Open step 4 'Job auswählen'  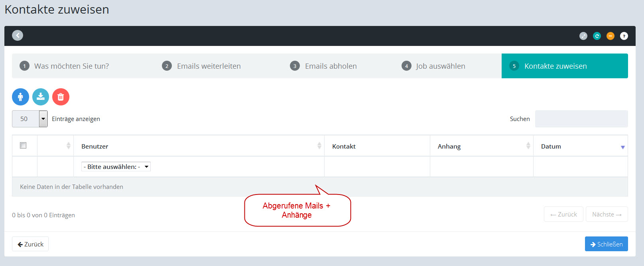(x=440, y=66)
